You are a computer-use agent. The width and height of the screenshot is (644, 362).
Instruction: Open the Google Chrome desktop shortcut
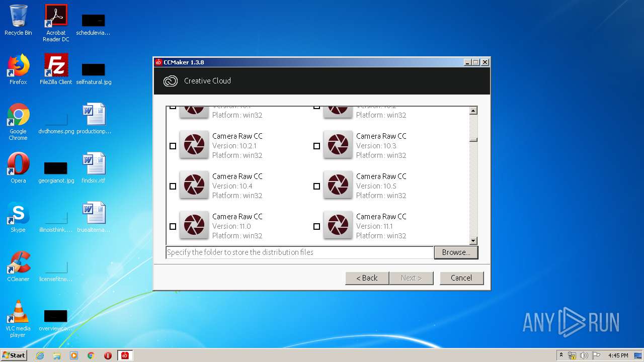click(18, 122)
